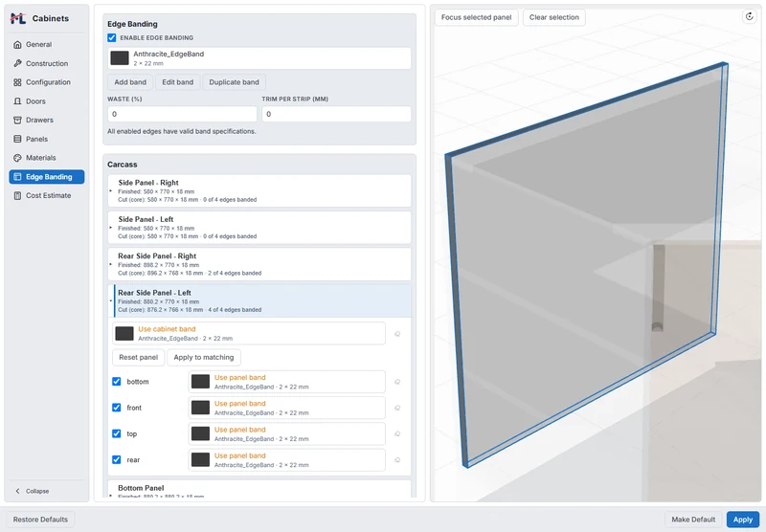Screen dimensions: 766x532
Task: Open the Configuration section
Action: tap(46, 82)
